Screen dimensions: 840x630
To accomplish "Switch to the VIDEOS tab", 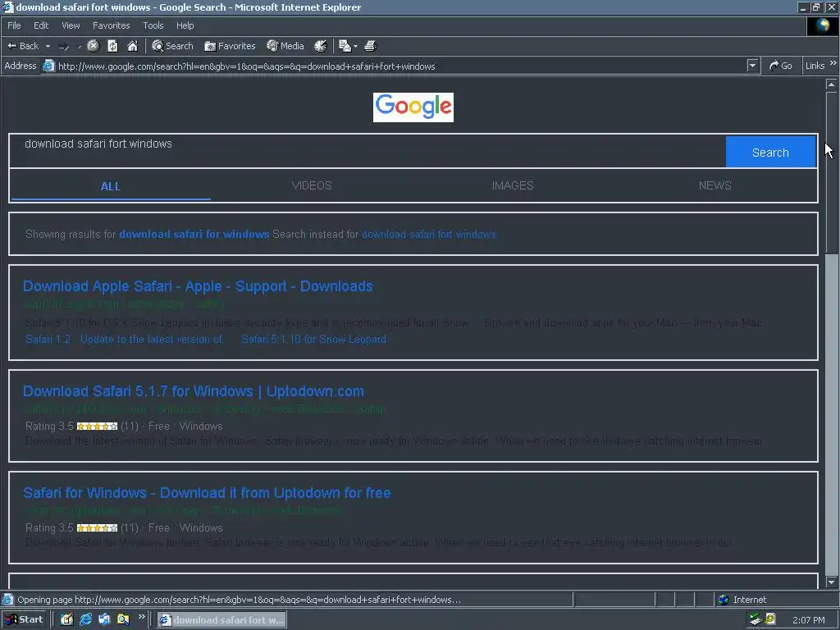I will pyautogui.click(x=312, y=185).
